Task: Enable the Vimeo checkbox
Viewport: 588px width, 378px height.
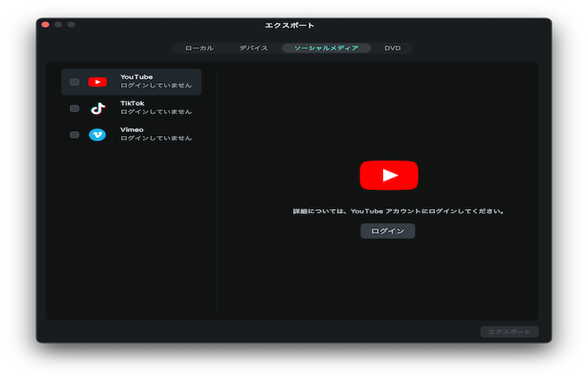Action: 74,134
